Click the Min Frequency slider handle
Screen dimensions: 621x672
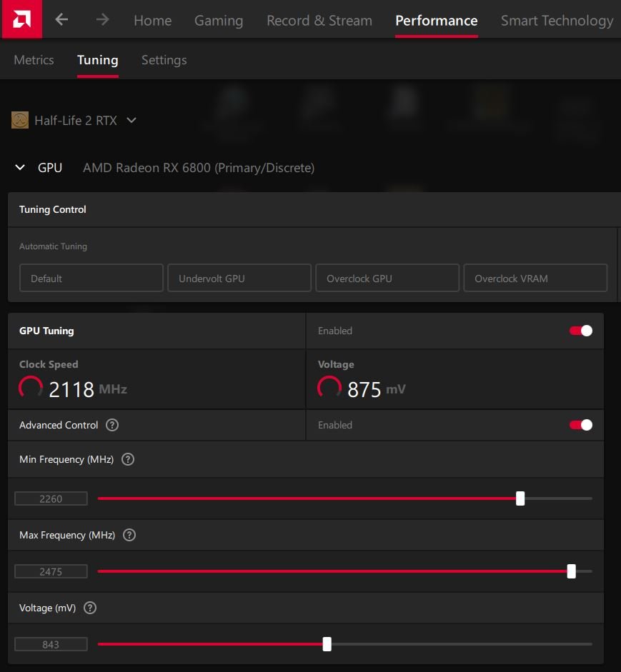point(520,498)
